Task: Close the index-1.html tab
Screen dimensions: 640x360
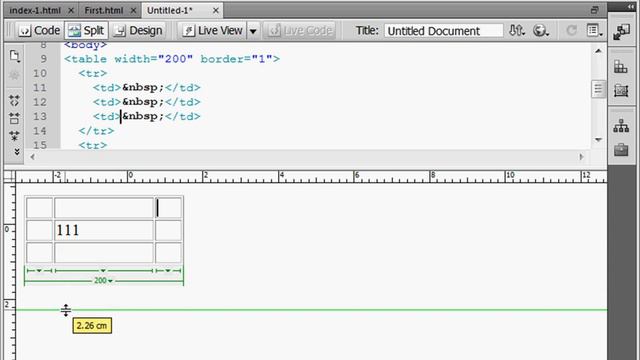Action: pos(71,11)
